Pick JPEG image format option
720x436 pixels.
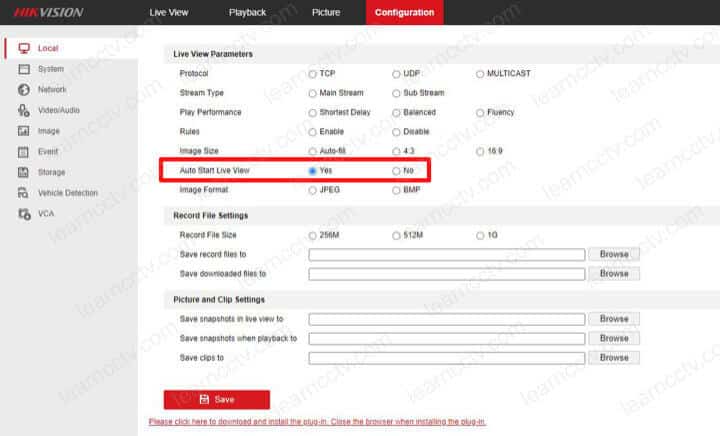tap(313, 190)
